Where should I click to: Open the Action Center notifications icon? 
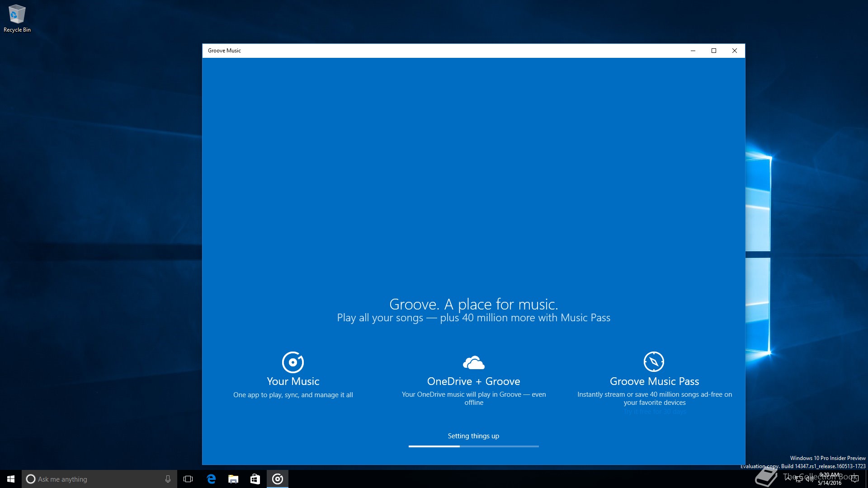(854, 479)
